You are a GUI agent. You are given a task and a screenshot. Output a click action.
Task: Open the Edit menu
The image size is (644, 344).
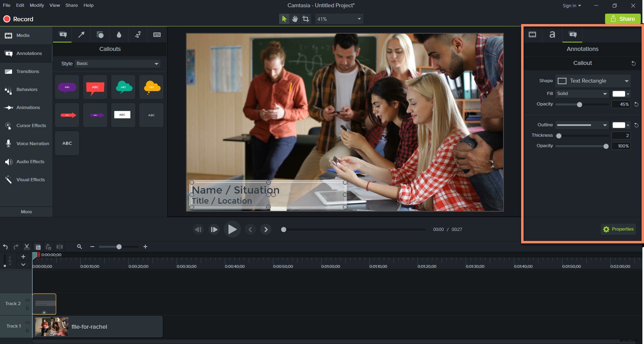[x=20, y=5]
